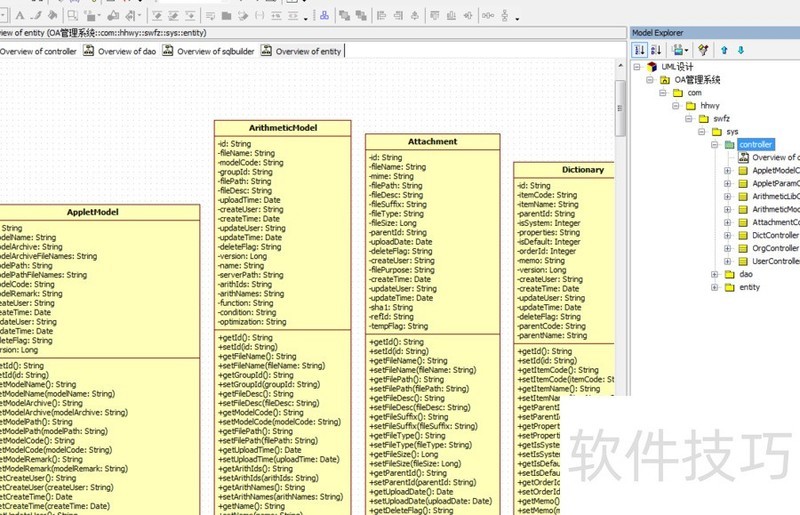Click the line color pen icon
The width and height of the screenshot is (800, 515).
coord(36,16)
